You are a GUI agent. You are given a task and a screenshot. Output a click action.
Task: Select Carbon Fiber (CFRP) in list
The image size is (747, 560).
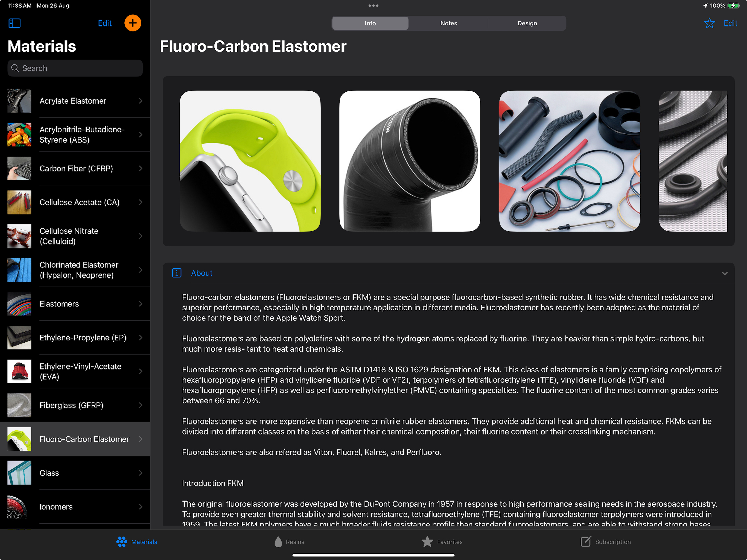tap(76, 168)
